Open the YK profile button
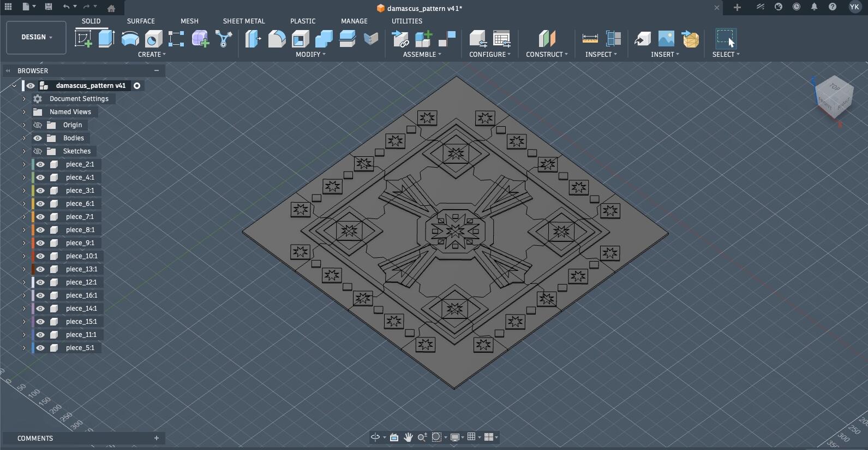Screen dimensions: 868x450 point(854,7)
